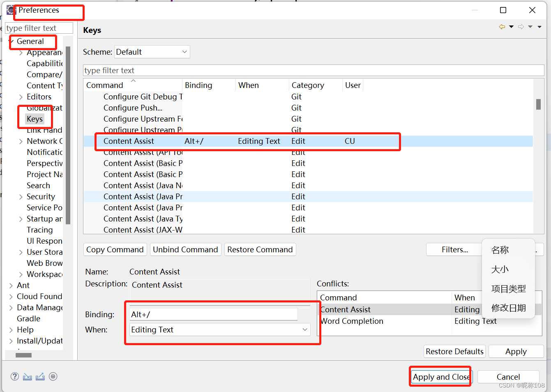Screen dimensions: 551x392
Task: Click the back navigation arrow icon
Action: pos(502,26)
